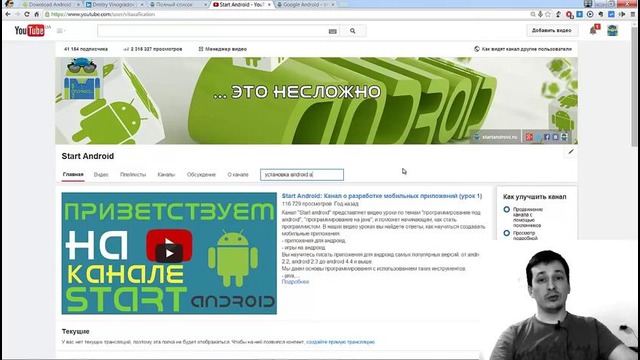Click 41 164 подписчика subscriber count

pos(86,49)
